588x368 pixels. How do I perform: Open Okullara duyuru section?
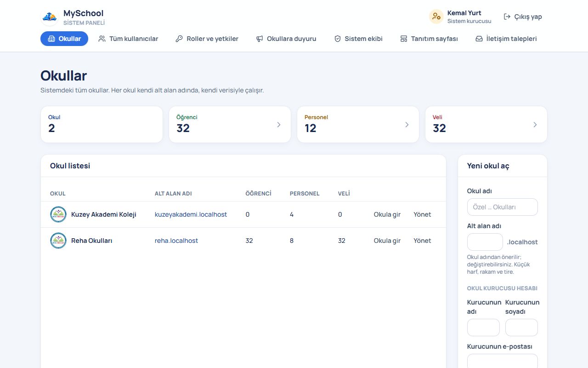(286, 39)
